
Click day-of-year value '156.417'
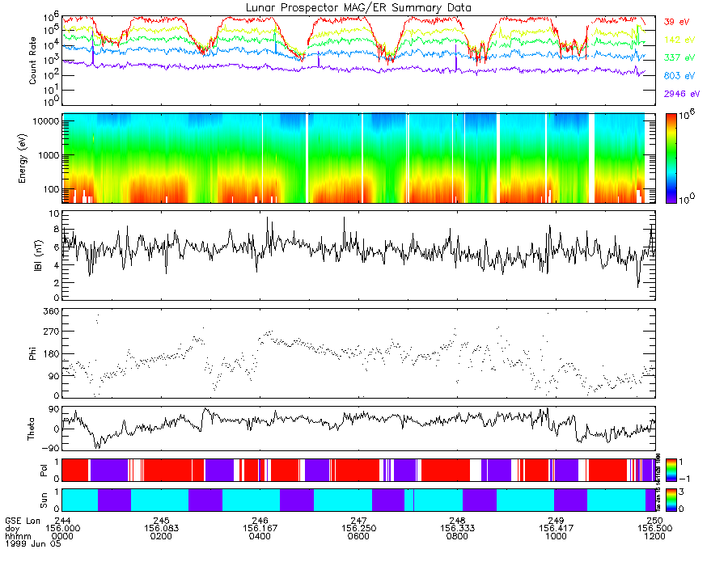click(556, 529)
